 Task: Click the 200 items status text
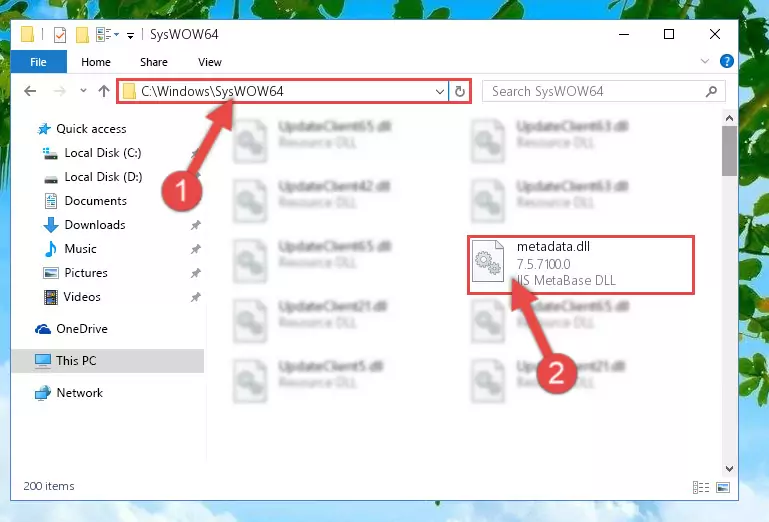coord(49,486)
